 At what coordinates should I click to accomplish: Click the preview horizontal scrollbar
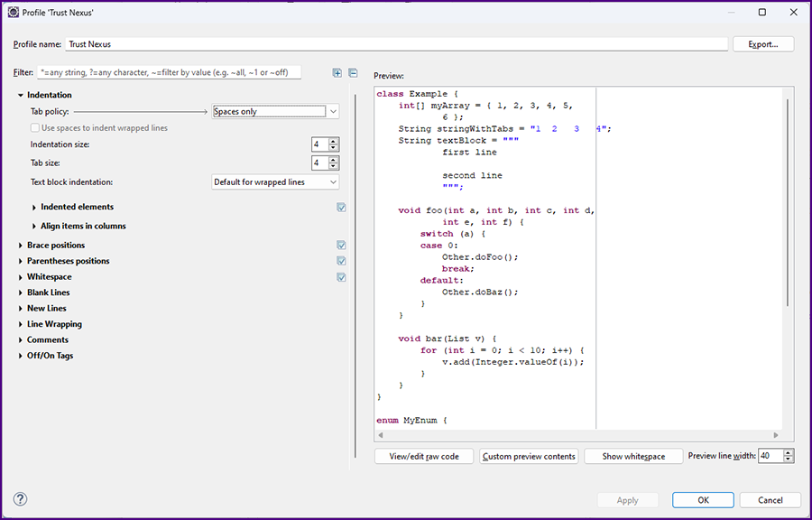coord(577,435)
